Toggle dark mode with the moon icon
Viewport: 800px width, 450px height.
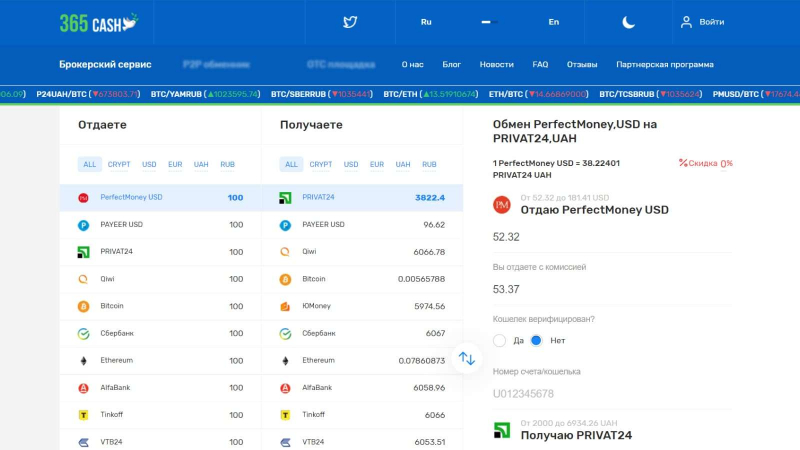(x=628, y=22)
